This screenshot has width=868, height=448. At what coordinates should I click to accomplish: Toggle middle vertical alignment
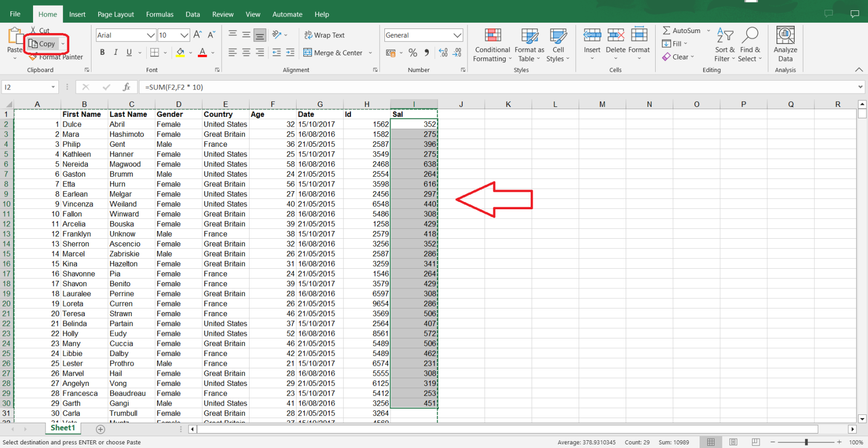point(246,35)
